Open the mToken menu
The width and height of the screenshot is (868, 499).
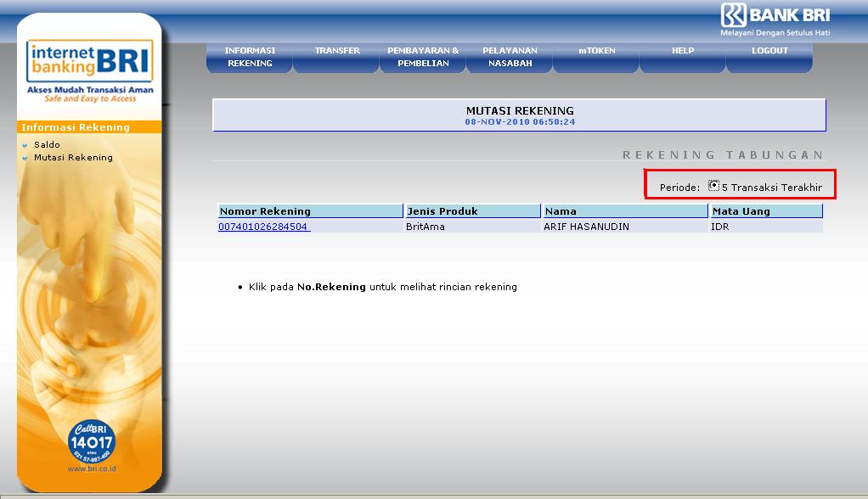click(x=596, y=57)
